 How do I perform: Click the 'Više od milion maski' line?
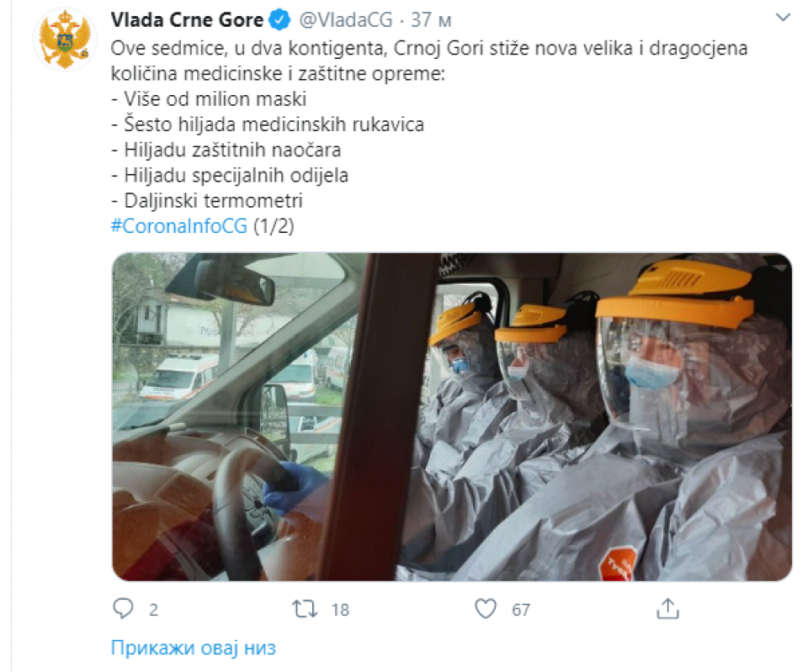point(210,99)
